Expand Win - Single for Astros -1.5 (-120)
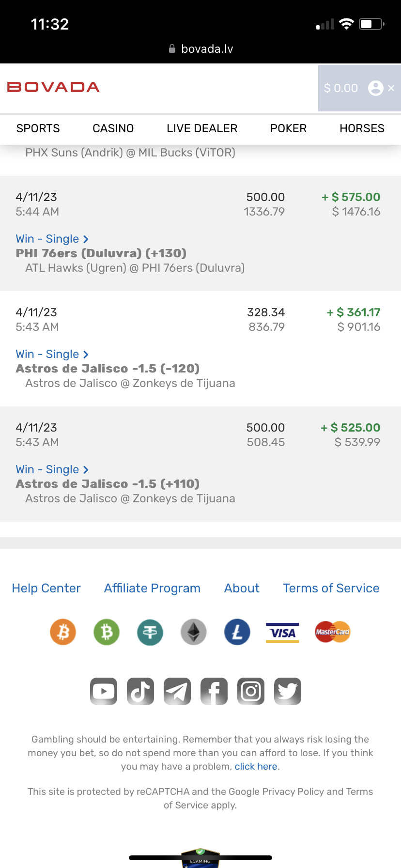 (52, 355)
